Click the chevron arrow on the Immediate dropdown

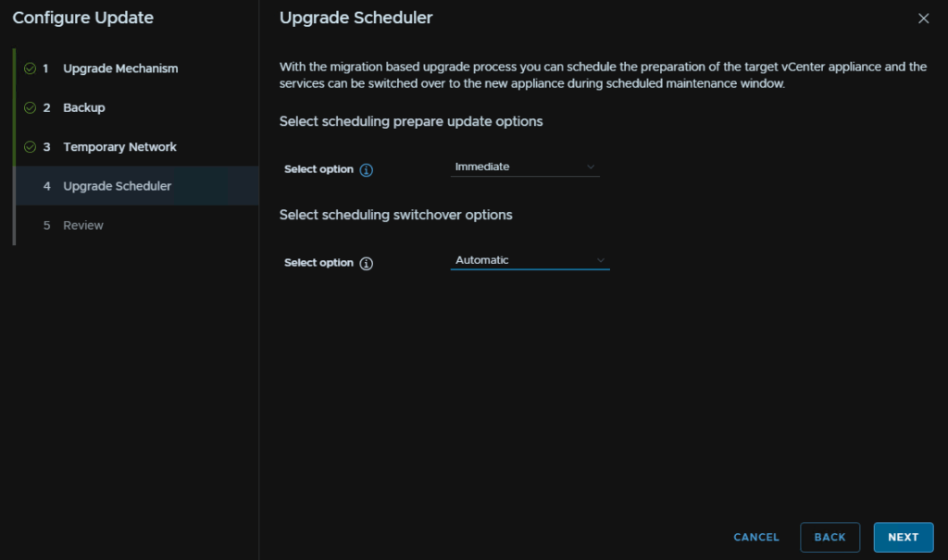coord(592,167)
